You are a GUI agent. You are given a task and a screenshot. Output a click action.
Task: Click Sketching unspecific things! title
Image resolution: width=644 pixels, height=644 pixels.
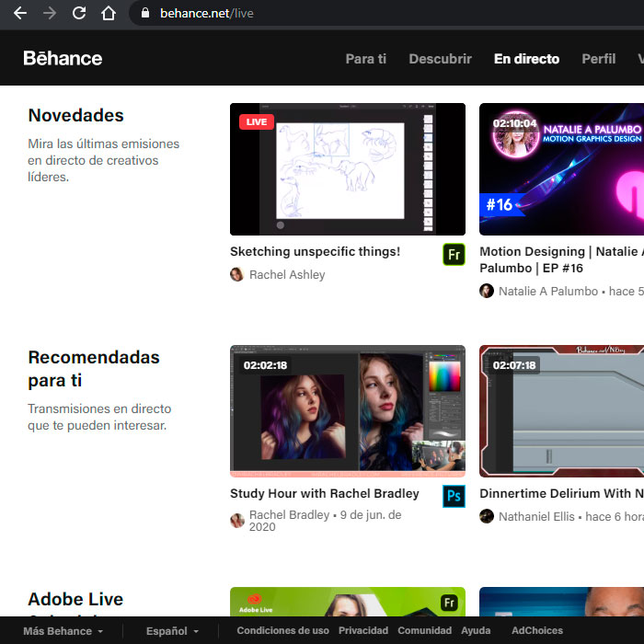tap(315, 251)
